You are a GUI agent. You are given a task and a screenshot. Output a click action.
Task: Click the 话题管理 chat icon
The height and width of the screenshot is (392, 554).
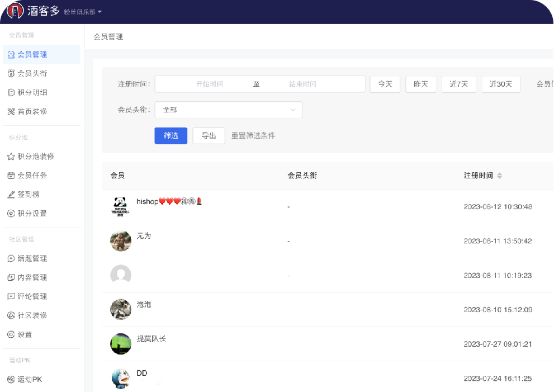(x=11, y=259)
